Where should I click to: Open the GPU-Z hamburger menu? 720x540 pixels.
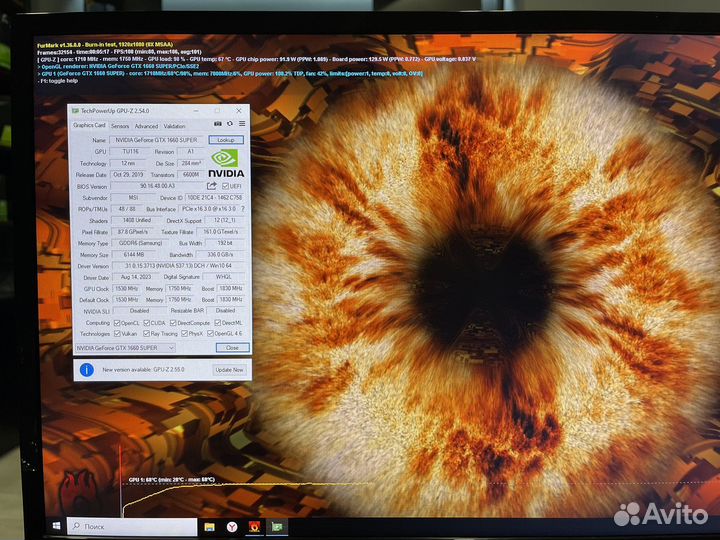(241, 124)
